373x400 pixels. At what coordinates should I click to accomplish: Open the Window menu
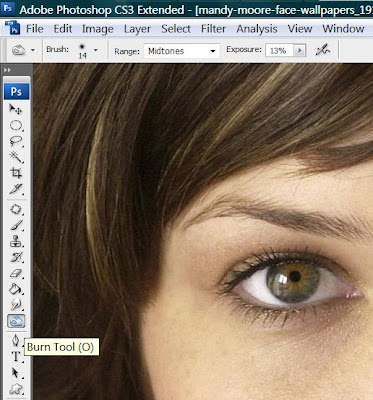tap(343, 29)
